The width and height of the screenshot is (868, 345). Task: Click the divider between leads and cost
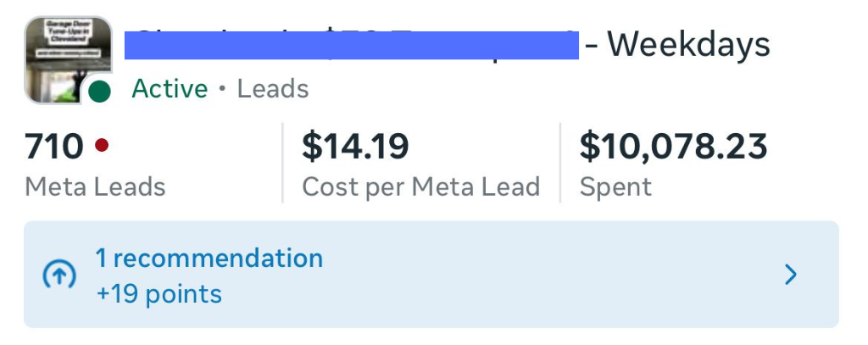pos(282,163)
